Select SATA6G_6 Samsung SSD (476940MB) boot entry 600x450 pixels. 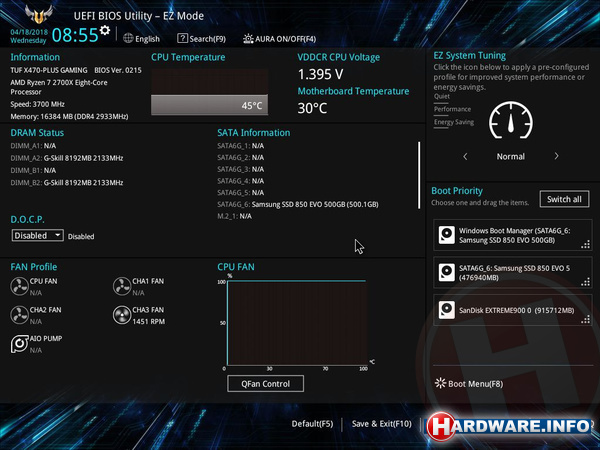pos(513,272)
